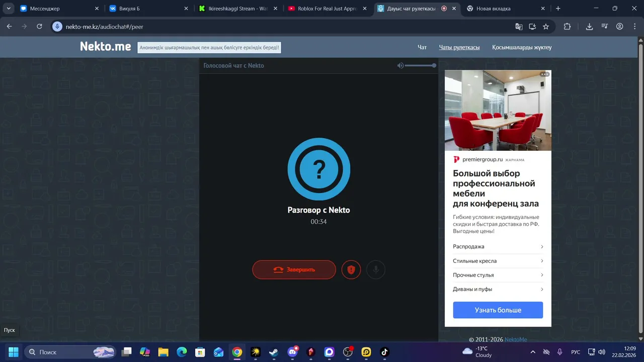Switch to the Новая вкладка tab
644x362 pixels.
(x=506, y=9)
